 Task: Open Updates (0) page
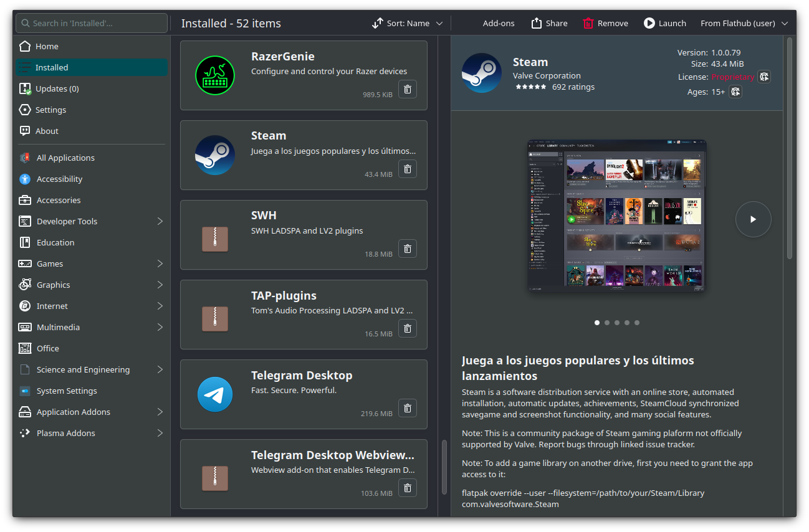92,88
